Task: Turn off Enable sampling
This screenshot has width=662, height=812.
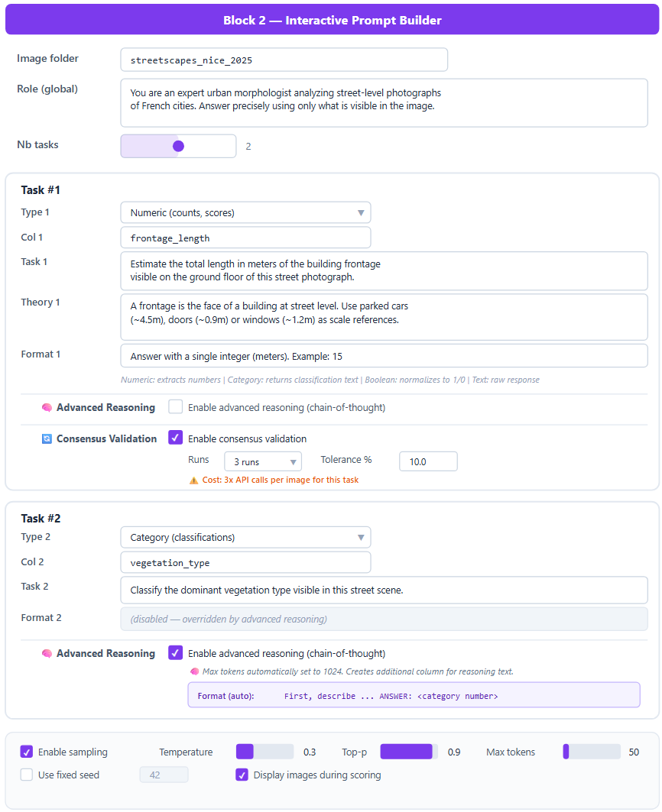Action: click(x=27, y=752)
